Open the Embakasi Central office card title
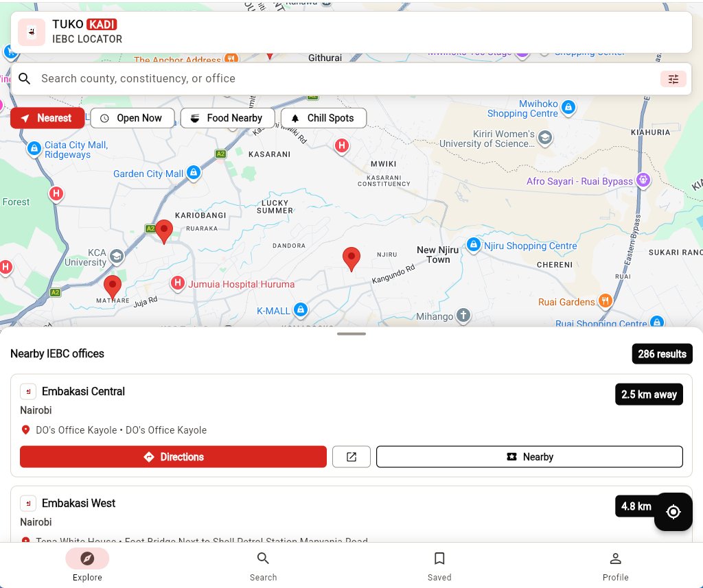703x588 pixels. [83, 391]
